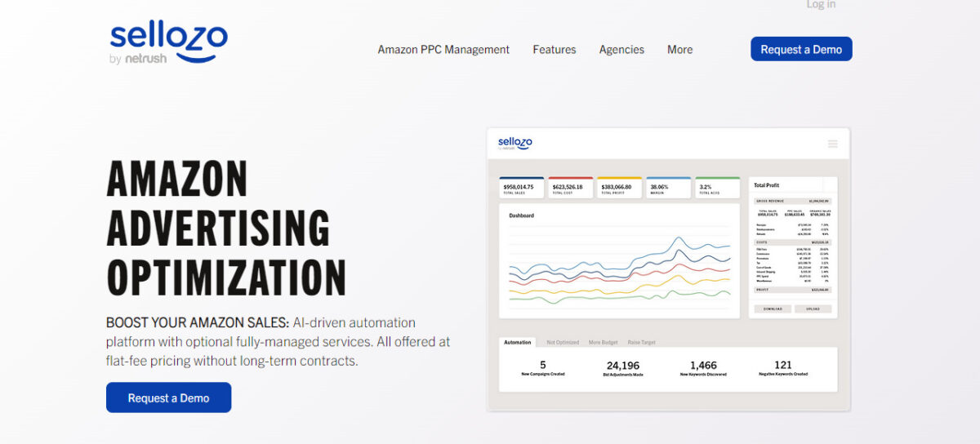Screen dimensions: 980x444
Task: Click the Sellozo logo in the header
Action: pyautogui.click(x=168, y=42)
